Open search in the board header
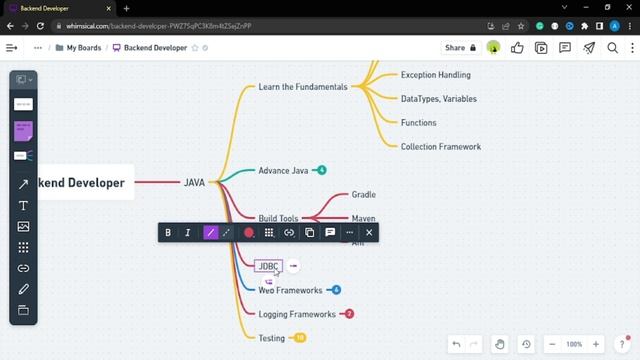640x360 pixels. pos(612,48)
